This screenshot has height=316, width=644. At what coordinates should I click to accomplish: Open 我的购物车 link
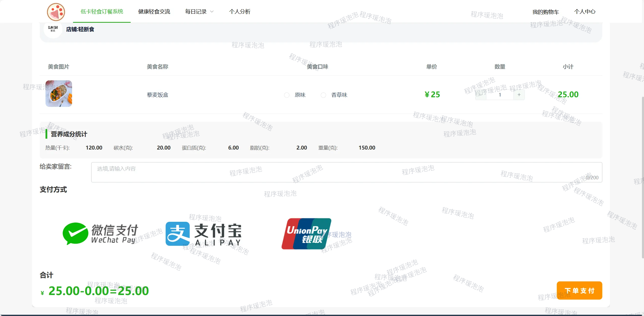(x=545, y=12)
